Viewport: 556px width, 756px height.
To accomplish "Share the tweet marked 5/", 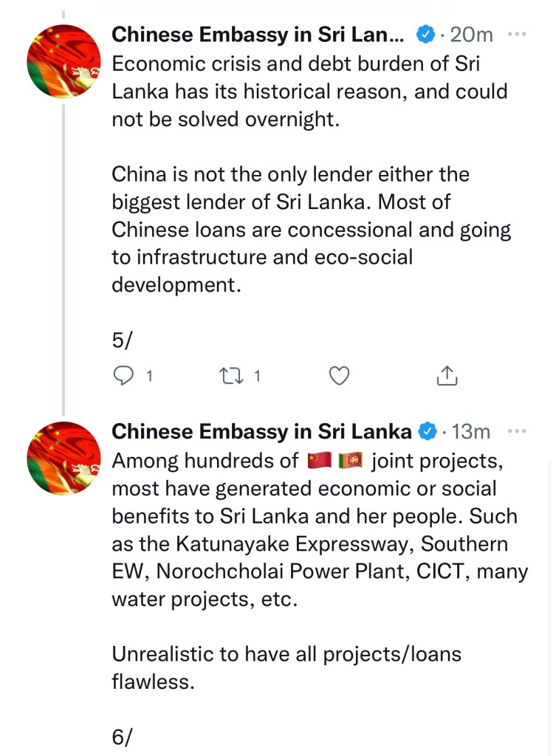I will click(x=447, y=377).
